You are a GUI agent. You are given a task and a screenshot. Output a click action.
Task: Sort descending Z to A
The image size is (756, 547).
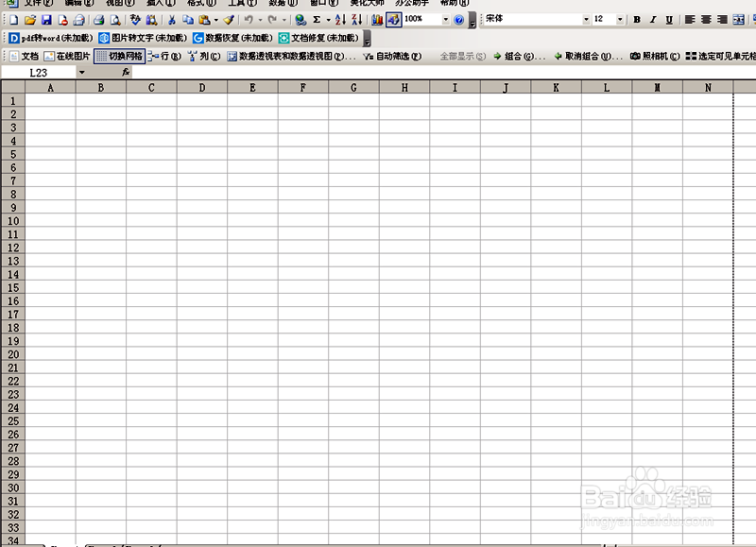357,20
